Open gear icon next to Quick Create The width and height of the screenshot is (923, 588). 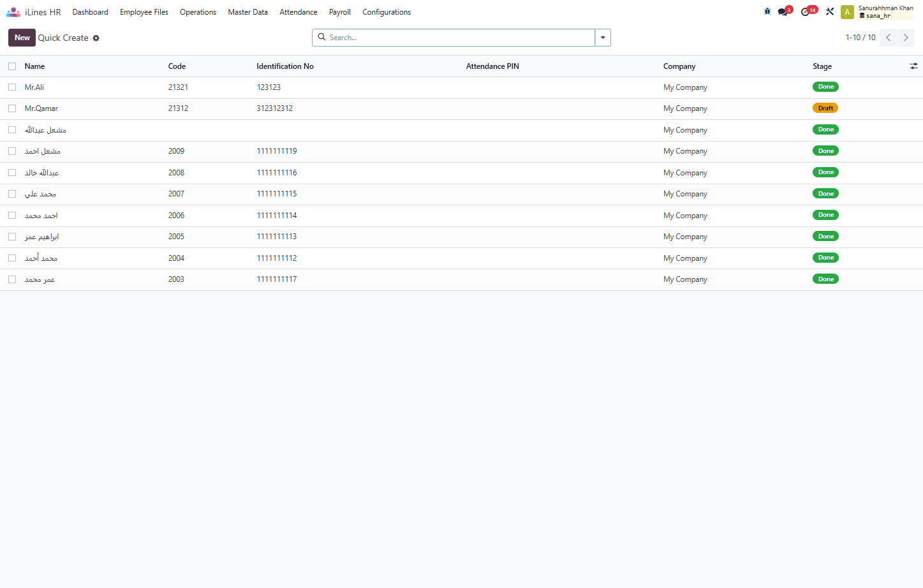pos(96,38)
